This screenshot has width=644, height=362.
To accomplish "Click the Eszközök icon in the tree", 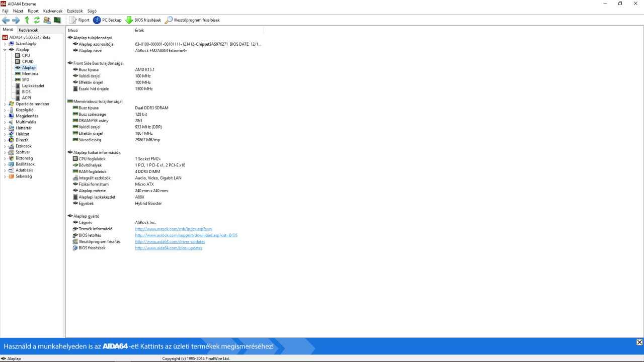I will coord(11,146).
